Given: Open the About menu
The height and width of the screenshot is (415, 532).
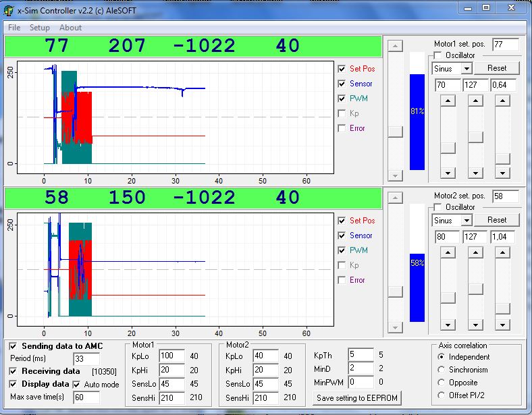Looking at the screenshot, I should coord(71,28).
